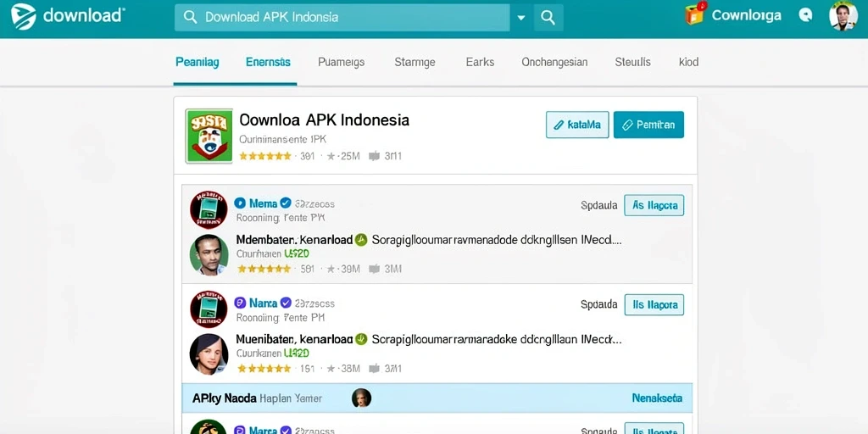Viewport: 868px width, 434px height.
Task: Click the Nama round app icon
Action: pyautogui.click(x=209, y=309)
